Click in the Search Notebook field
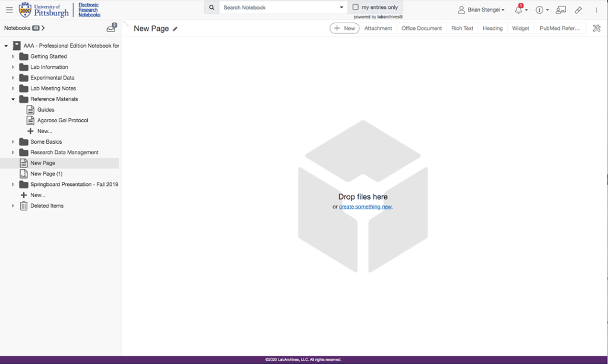608x364 pixels. (x=278, y=8)
